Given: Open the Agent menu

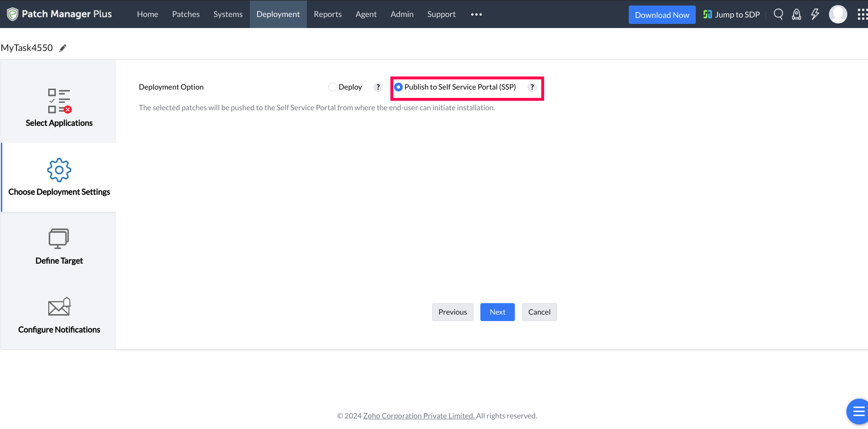Looking at the screenshot, I should point(366,14).
